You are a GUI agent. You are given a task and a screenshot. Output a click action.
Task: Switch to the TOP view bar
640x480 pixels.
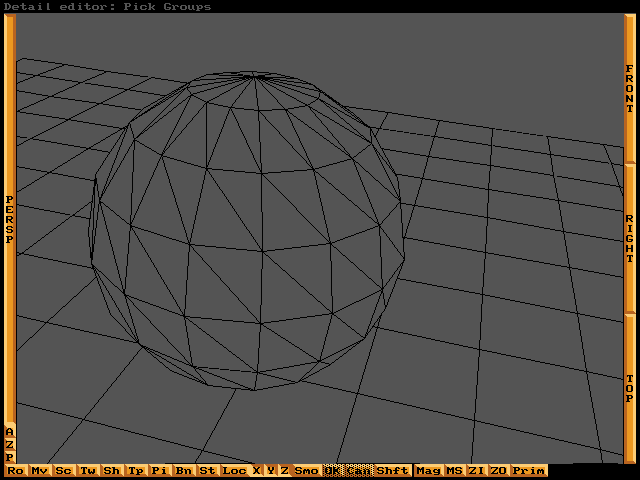pos(630,388)
